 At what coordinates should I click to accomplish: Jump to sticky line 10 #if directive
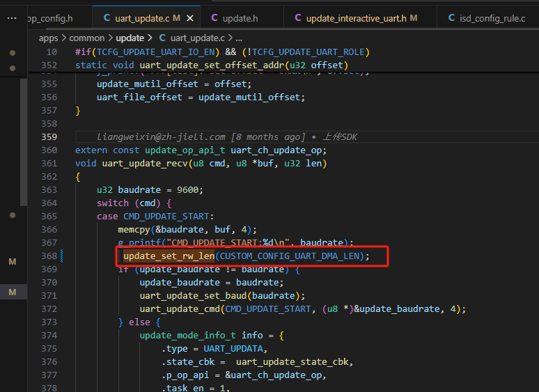(x=222, y=52)
